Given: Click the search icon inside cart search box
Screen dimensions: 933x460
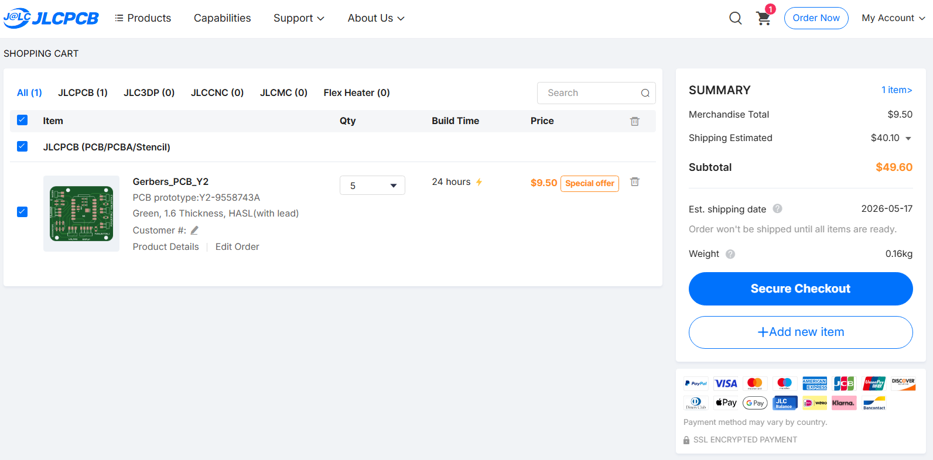Looking at the screenshot, I should (x=645, y=93).
